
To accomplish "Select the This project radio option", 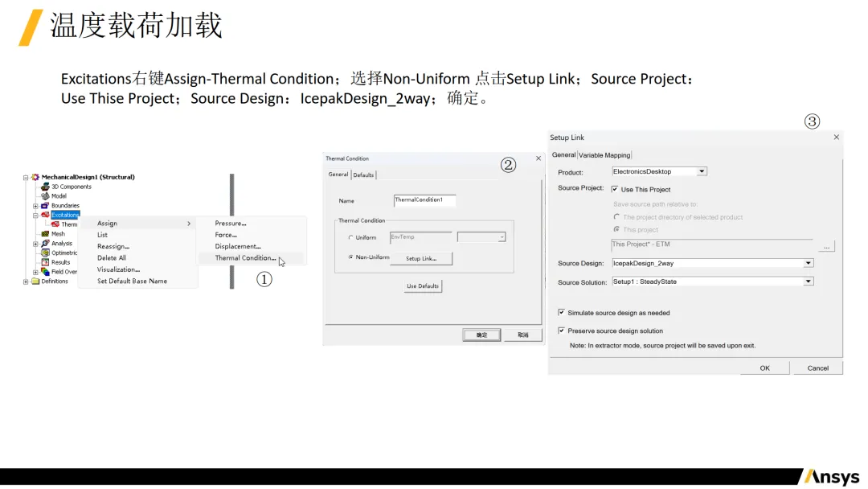I will tap(616, 229).
